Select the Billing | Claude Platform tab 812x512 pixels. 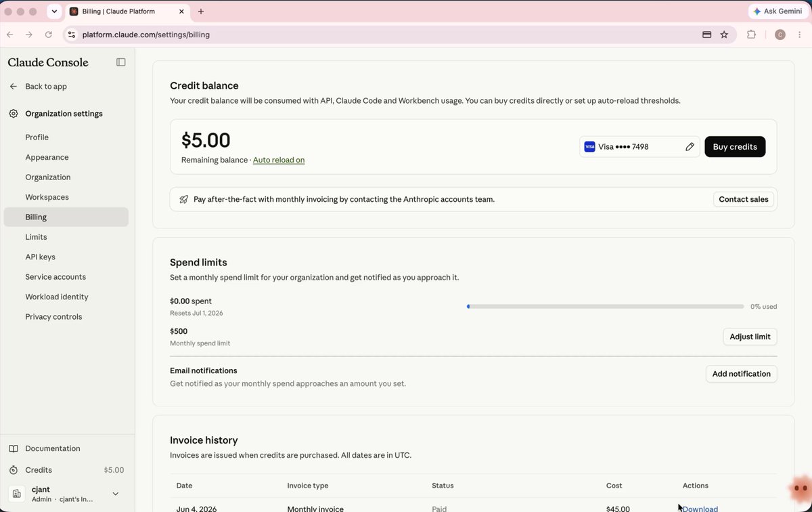pyautogui.click(x=128, y=12)
